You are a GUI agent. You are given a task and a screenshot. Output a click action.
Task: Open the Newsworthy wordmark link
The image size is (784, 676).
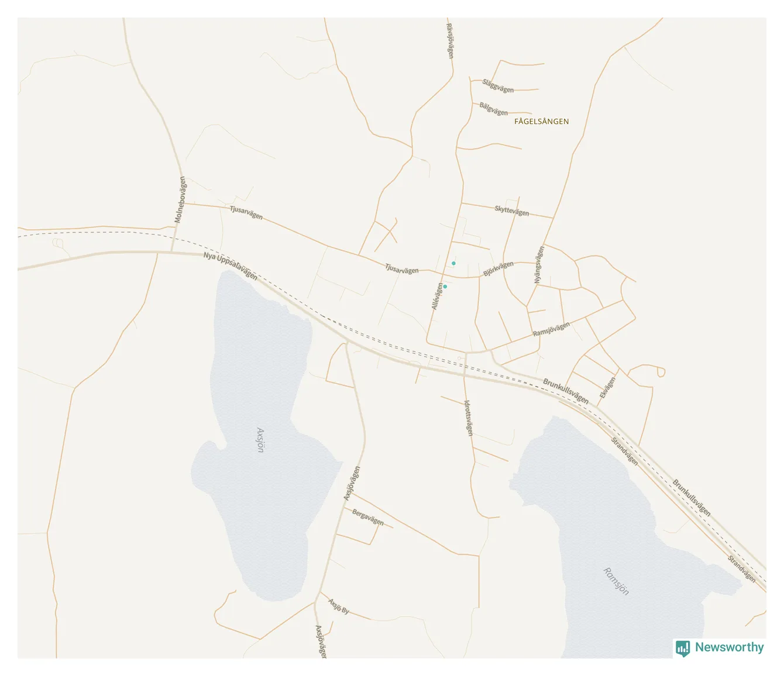click(729, 647)
